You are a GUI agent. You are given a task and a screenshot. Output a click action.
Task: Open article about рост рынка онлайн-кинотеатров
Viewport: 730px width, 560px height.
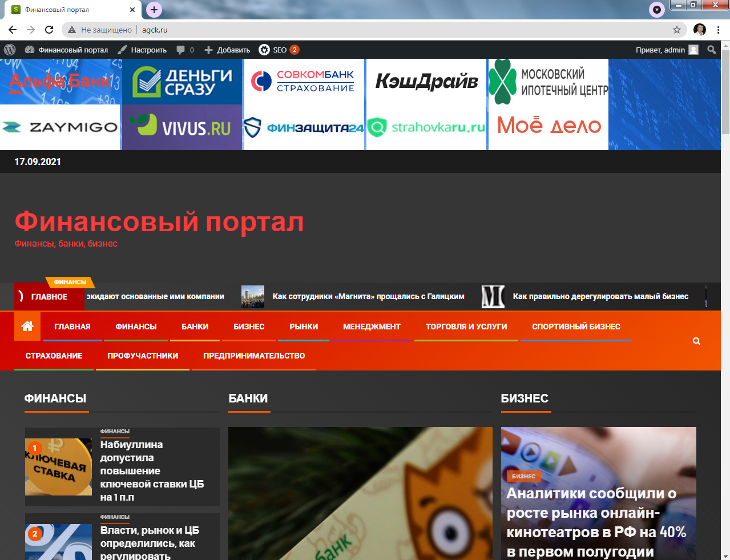pos(596,522)
